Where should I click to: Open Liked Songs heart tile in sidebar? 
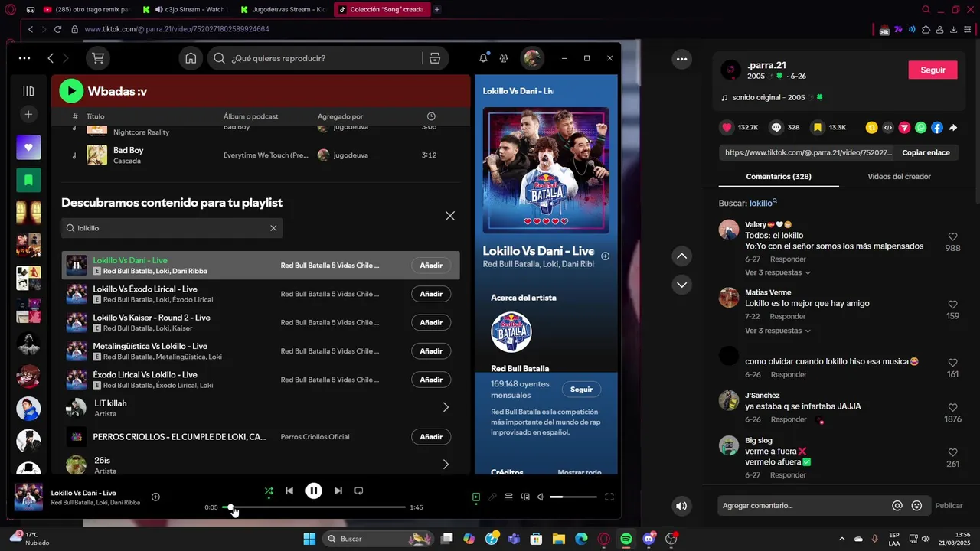click(28, 148)
